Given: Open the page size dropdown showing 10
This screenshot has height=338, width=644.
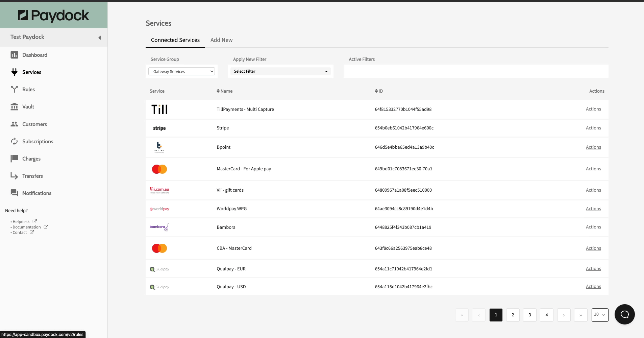Looking at the screenshot, I should (x=600, y=315).
